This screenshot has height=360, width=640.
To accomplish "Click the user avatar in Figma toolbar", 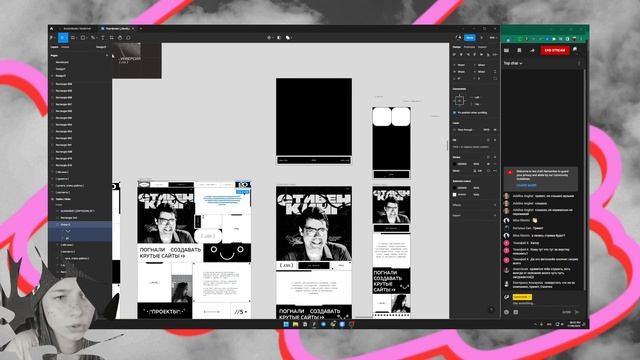I will point(458,38).
